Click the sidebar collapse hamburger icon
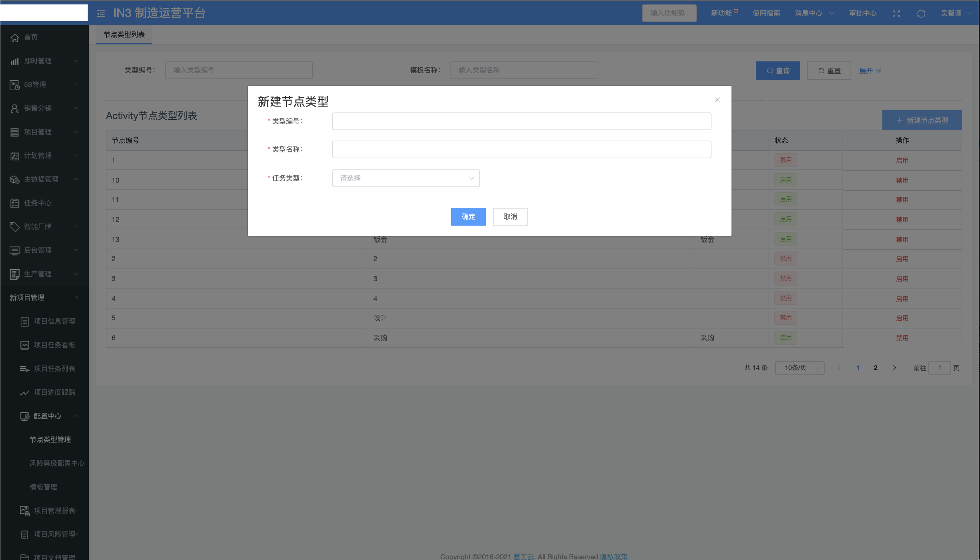 pyautogui.click(x=101, y=14)
